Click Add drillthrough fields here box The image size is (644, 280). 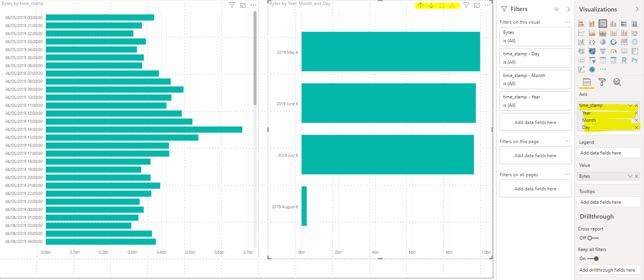click(x=608, y=270)
